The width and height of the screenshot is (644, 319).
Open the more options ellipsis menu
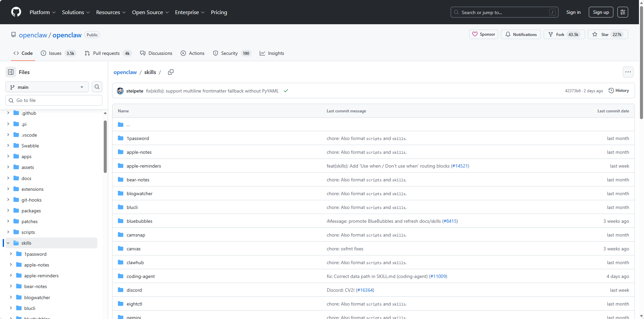(628, 72)
